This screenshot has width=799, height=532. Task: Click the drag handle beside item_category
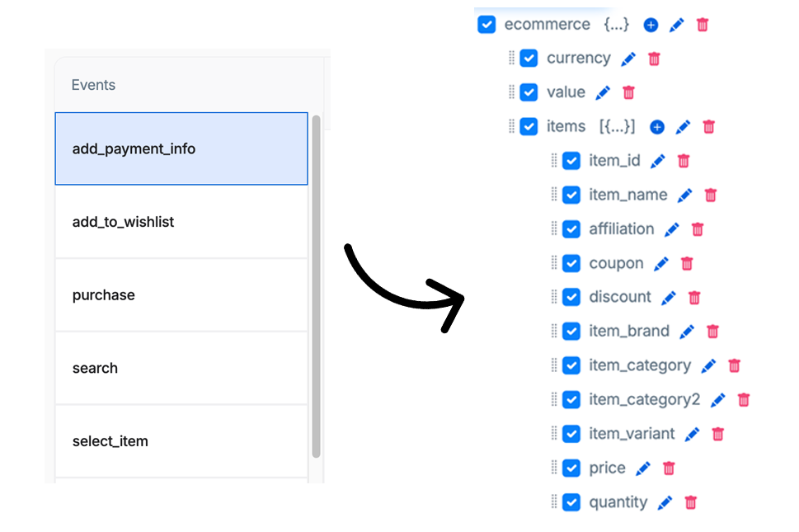coord(554,365)
